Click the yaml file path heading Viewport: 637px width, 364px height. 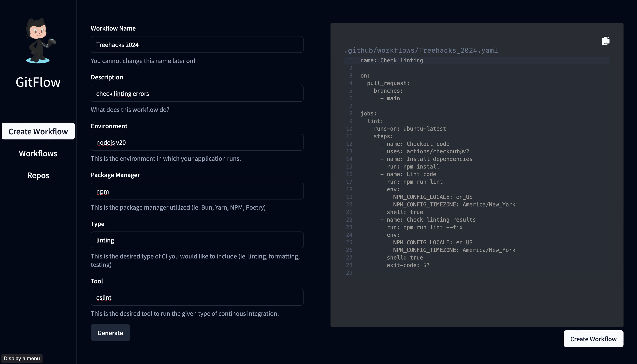click(x=421, y=51)
